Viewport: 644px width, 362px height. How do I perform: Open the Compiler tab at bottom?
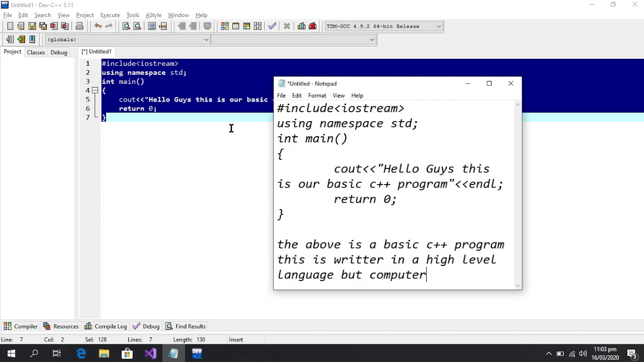point(21,326)
